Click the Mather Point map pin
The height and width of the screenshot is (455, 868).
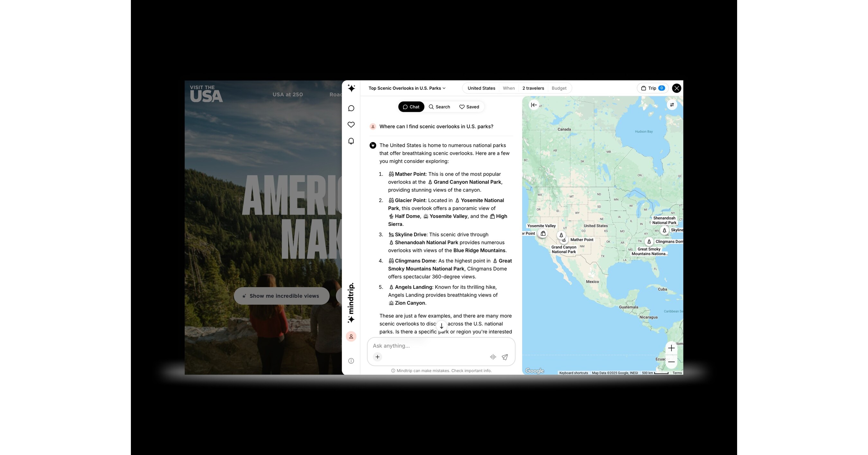click(x=564, y=241)
